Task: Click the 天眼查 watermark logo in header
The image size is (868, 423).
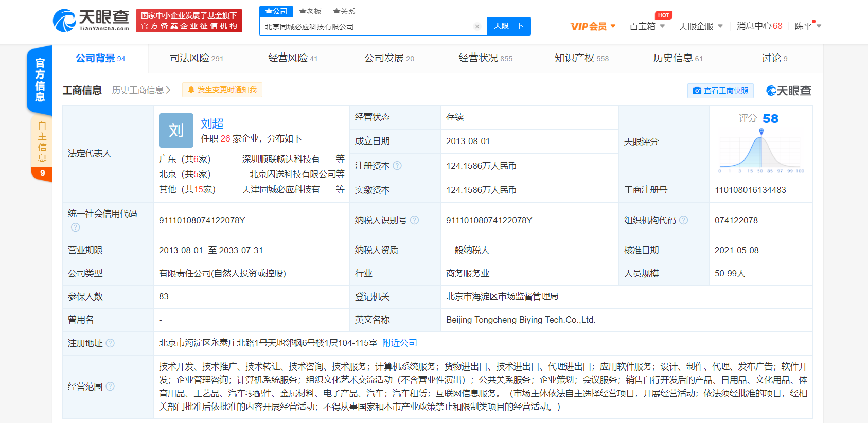Action: (789, 91)
